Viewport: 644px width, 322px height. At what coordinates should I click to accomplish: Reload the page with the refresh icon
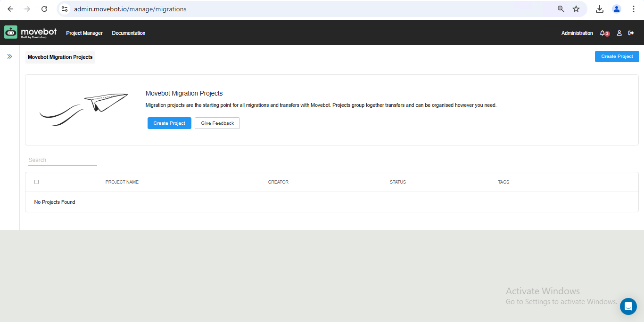pyautogui.click(x=44, y=9)
